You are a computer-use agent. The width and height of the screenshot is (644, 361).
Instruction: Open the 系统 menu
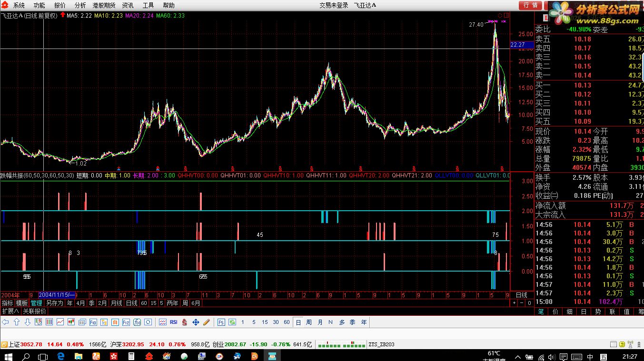coord(19,5)
